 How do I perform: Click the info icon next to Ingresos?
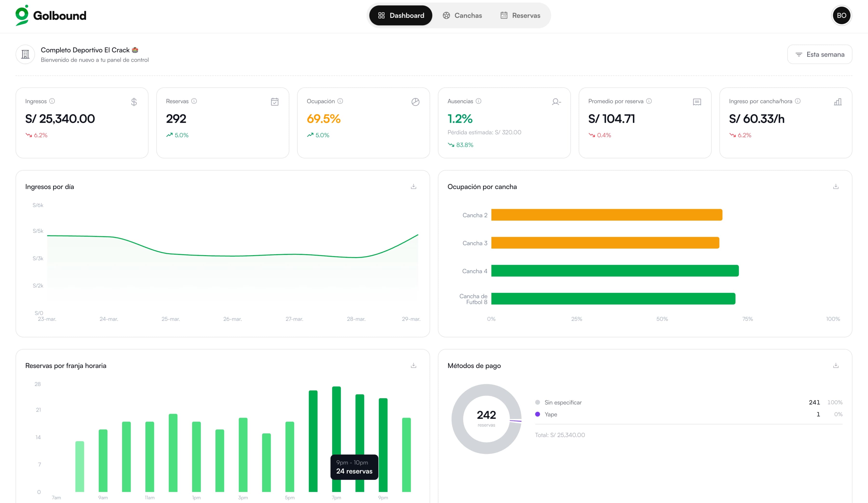tap(52, 101)
